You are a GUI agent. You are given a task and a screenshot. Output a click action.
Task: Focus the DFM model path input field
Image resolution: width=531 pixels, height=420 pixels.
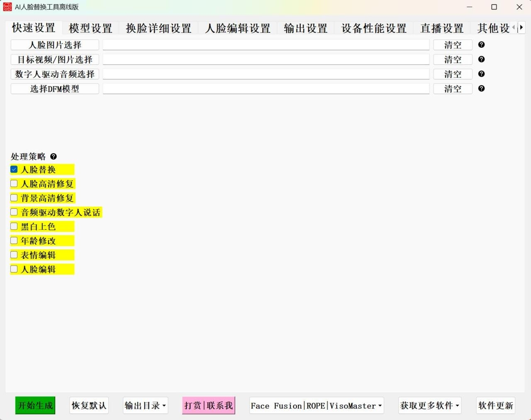pos(266,88)
